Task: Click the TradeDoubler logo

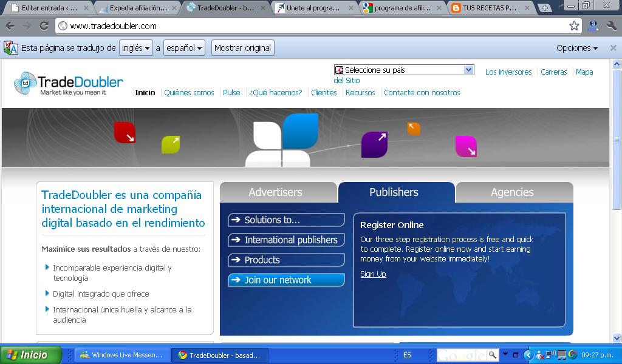Action: [69, 84]
